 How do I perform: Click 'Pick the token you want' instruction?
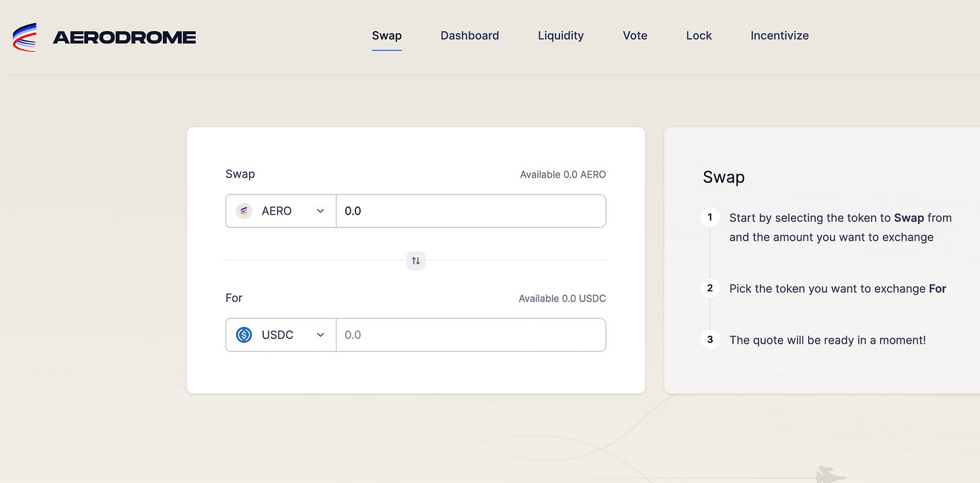click(838, 289)
